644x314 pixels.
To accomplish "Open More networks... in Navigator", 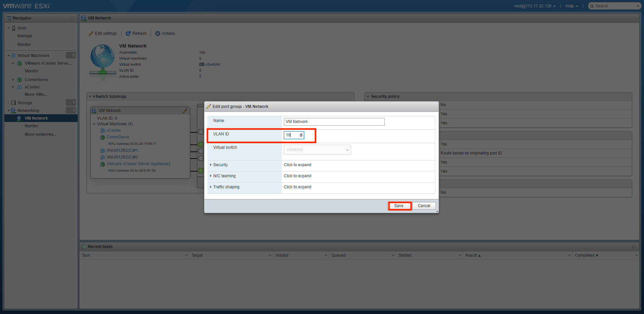I will click(x=41, y=134).
